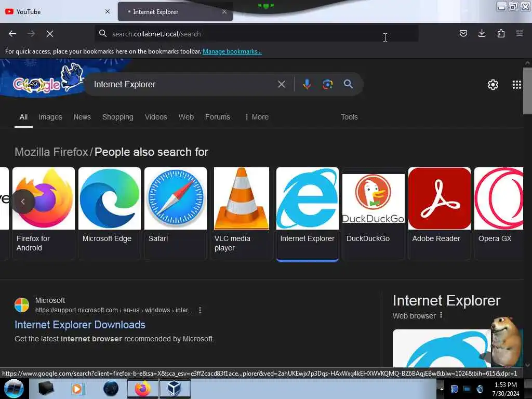The height and width of the screenshot is (399, 532).
Task: Select the Microsoft Edge card
Action: (x=109, y=213)
